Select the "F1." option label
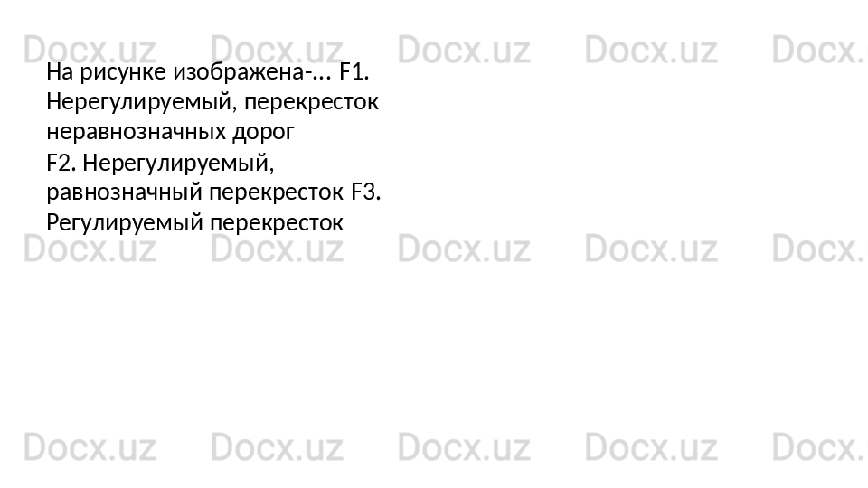The image size is (868, 488). point(359,71)
